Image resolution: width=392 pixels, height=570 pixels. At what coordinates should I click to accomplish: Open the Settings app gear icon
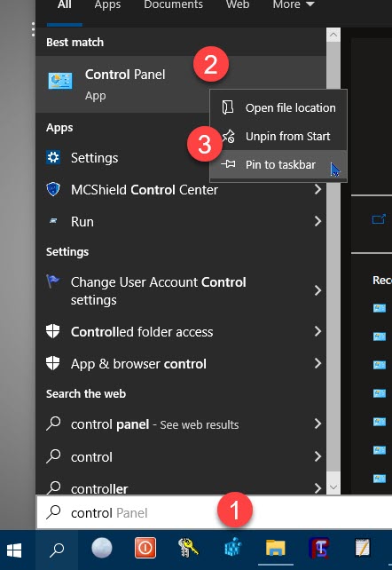point(53,157)
